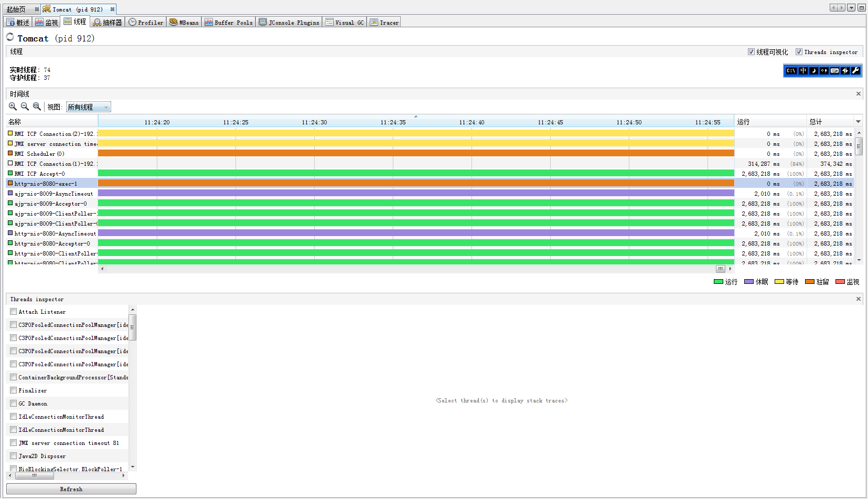Close the 时间线 timeline panel
The image size is (868, 499).
pyautogui.click(x=859, y=94)
